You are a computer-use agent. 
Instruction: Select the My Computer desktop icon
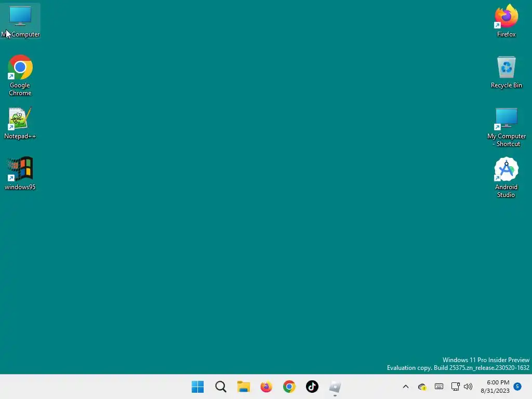coord(20,21)
